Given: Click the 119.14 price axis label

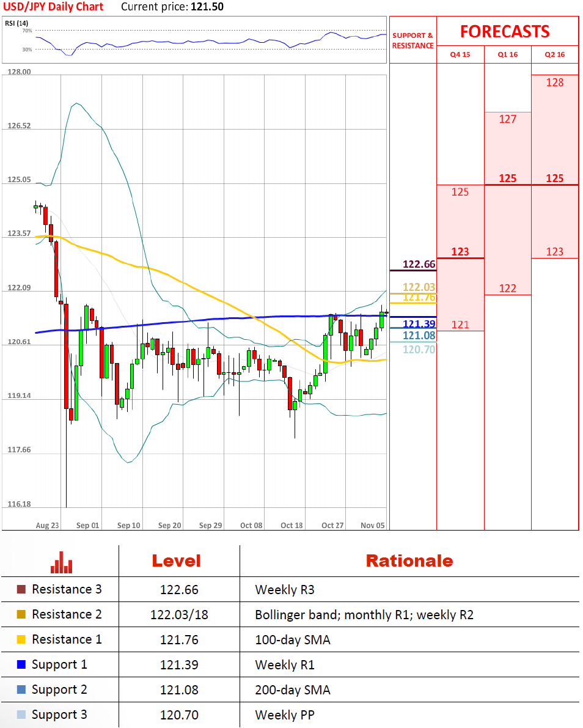Looking at the screenshot, I should [x=19, y=395].
